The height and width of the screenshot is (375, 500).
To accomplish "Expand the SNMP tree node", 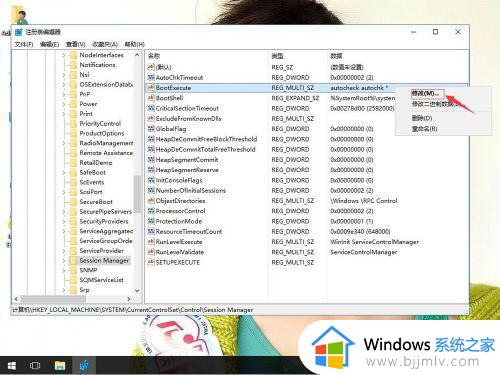I will click(64, 270).
